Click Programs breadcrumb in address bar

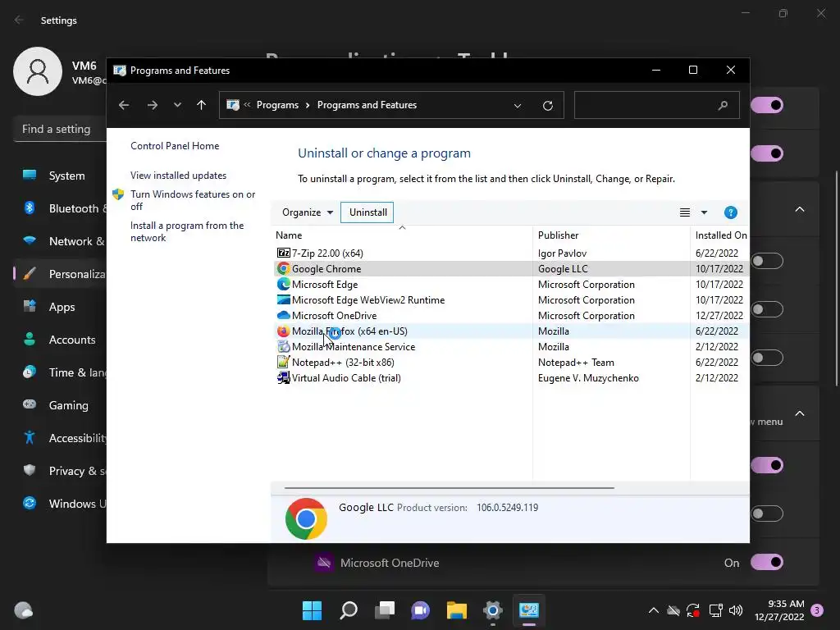pyautogui.click(x=277, y=105)
